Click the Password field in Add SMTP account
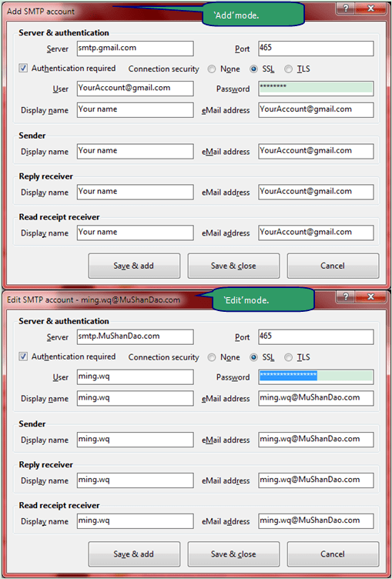The height and width of the screenshot is (579, 392). tap(316, 89)
